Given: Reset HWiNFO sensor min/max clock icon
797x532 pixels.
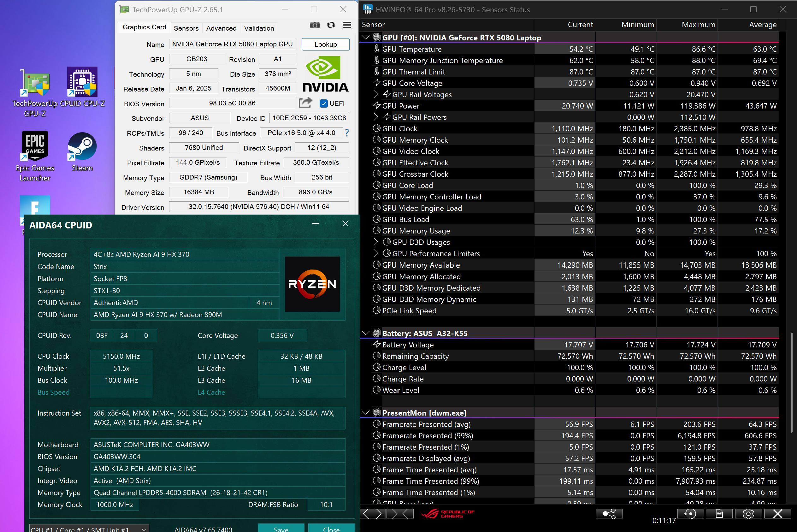Looking at the screenshot, I should 690,514.
